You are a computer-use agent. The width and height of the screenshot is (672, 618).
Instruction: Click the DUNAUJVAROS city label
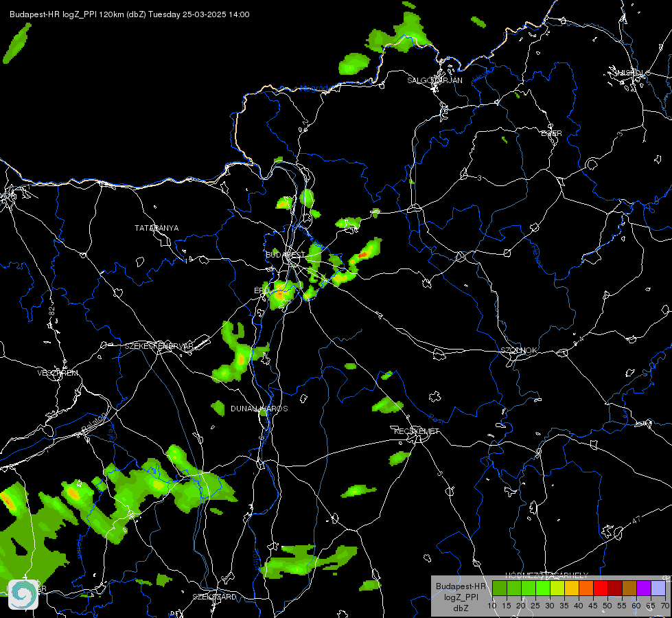[259, 409]
